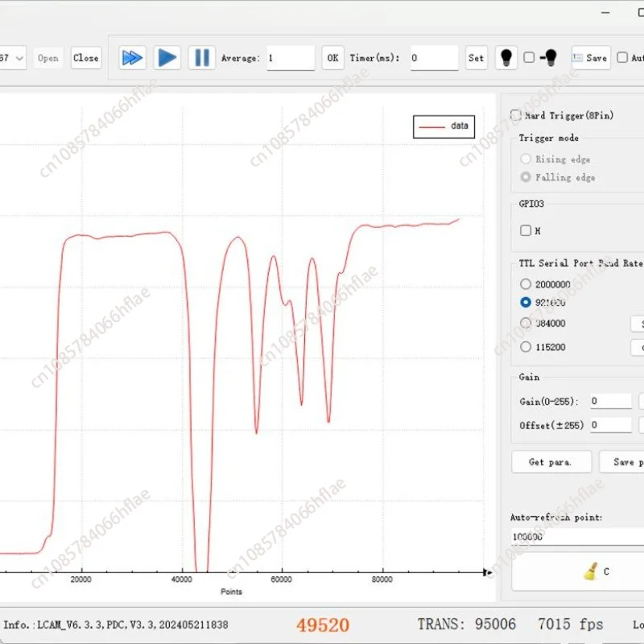Click the TRANS: 95006 status text
Screen dimensions: 644x644
467,625
